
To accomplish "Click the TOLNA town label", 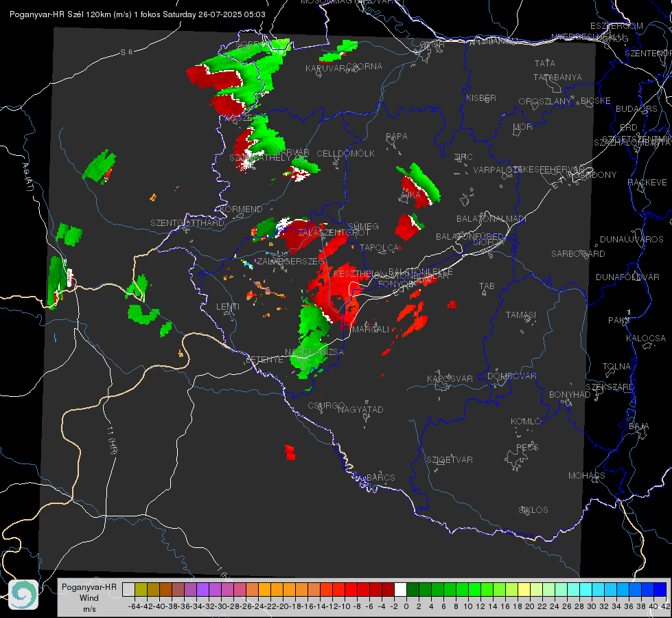I will click(616, 366).
